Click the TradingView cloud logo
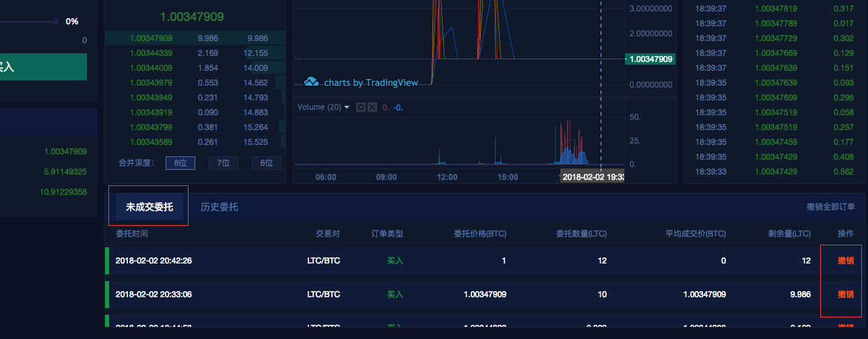Screen dimensions: 868x339 click(311, 82)
